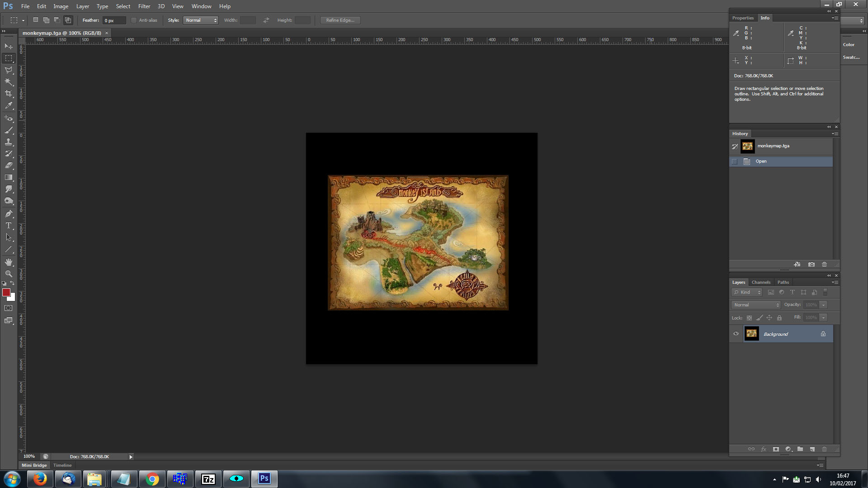Open the collapsed Swatches panel

851,57
